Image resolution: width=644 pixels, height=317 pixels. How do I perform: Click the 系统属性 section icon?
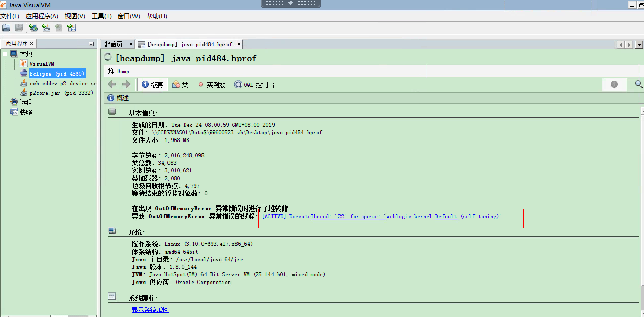click(x=112, y=296)
